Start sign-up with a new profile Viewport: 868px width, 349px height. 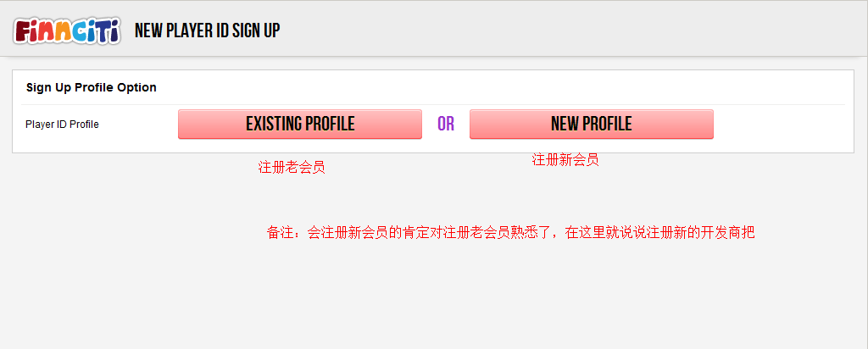click(x=591, y=124)
